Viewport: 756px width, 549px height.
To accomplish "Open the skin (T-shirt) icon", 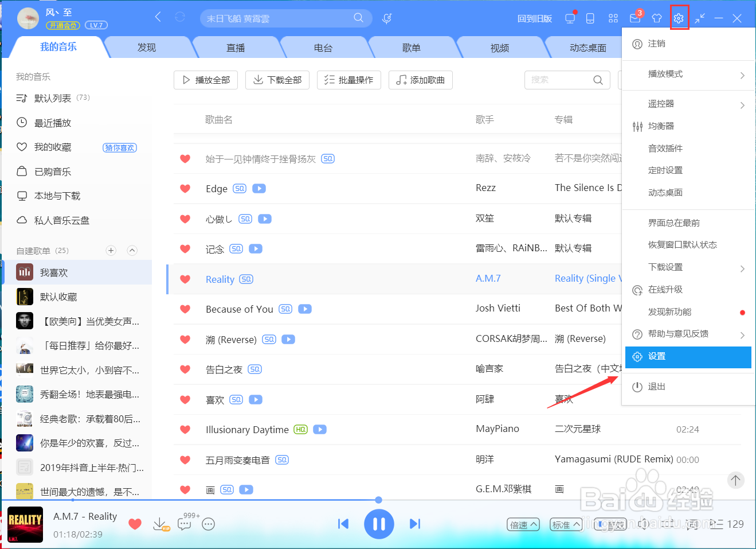I will tap(657, 18).
